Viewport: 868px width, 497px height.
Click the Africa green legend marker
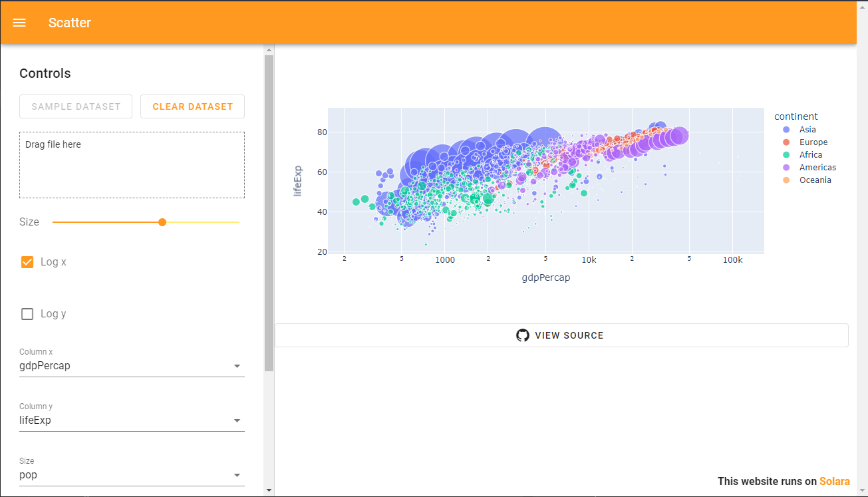786,155
